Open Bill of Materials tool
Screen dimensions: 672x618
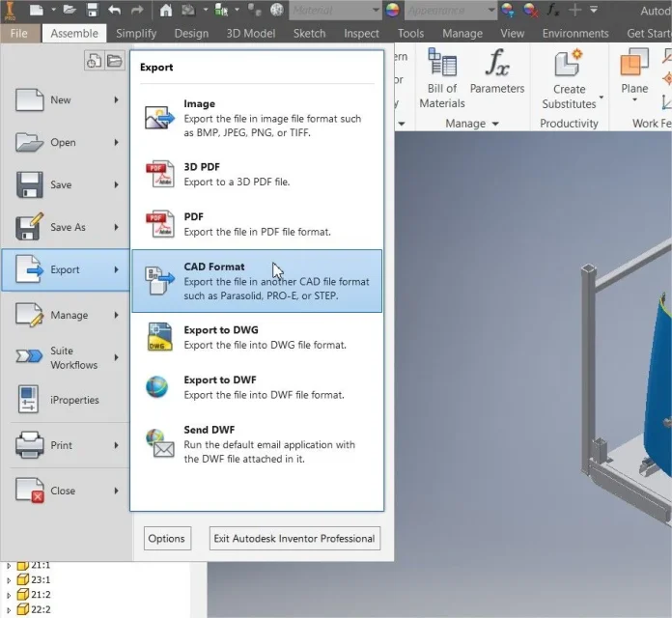click(442, 78)
